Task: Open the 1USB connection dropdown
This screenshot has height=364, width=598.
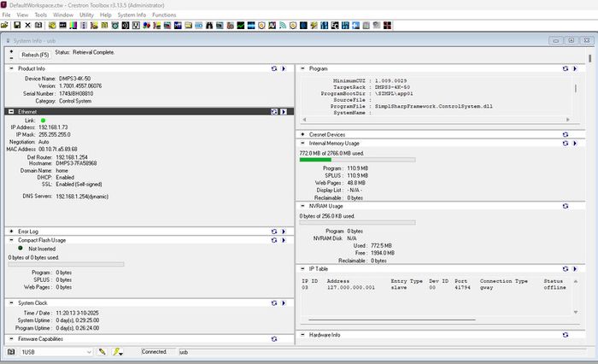Action: click(56, 352)
